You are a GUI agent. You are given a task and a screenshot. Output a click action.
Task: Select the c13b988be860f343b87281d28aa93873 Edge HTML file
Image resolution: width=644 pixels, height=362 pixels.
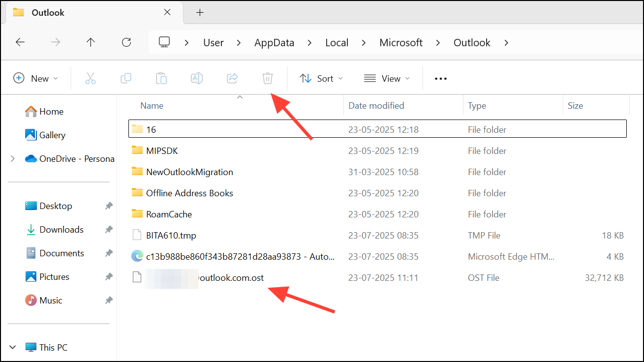tap(377, 256)
